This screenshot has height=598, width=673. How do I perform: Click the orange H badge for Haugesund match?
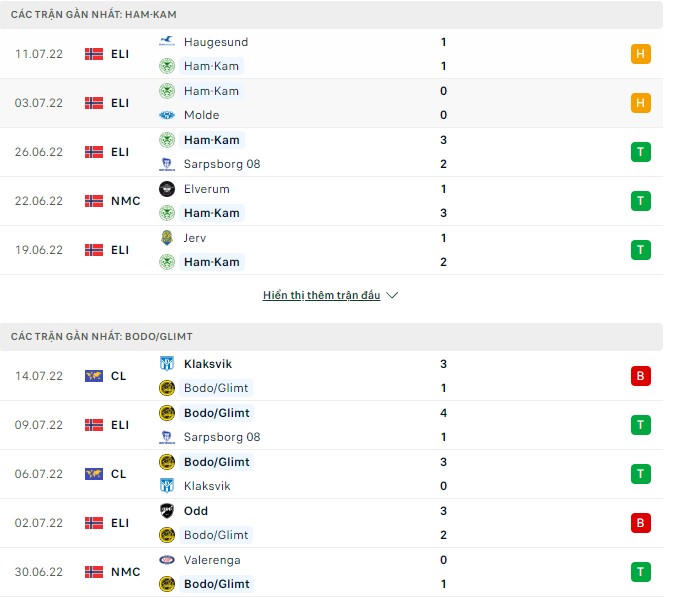click(x=640, y=54)
